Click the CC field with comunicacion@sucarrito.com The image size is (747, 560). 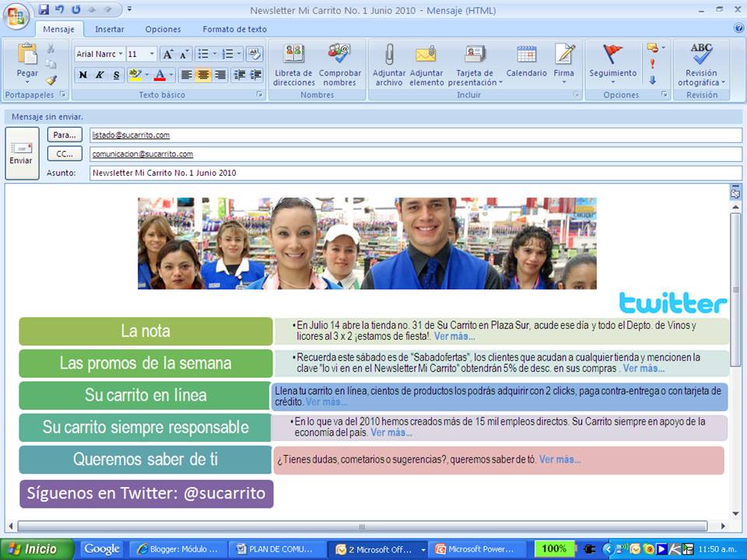(416, 154)
